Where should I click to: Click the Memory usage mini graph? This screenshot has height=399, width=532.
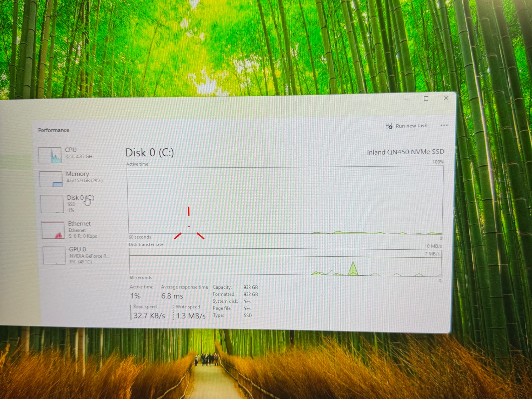tap(51, 179)
